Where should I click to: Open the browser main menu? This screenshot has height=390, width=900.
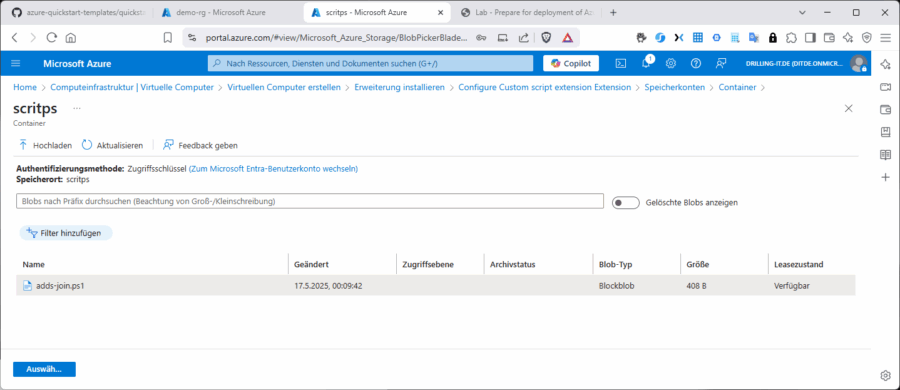(x=885, y=38)
